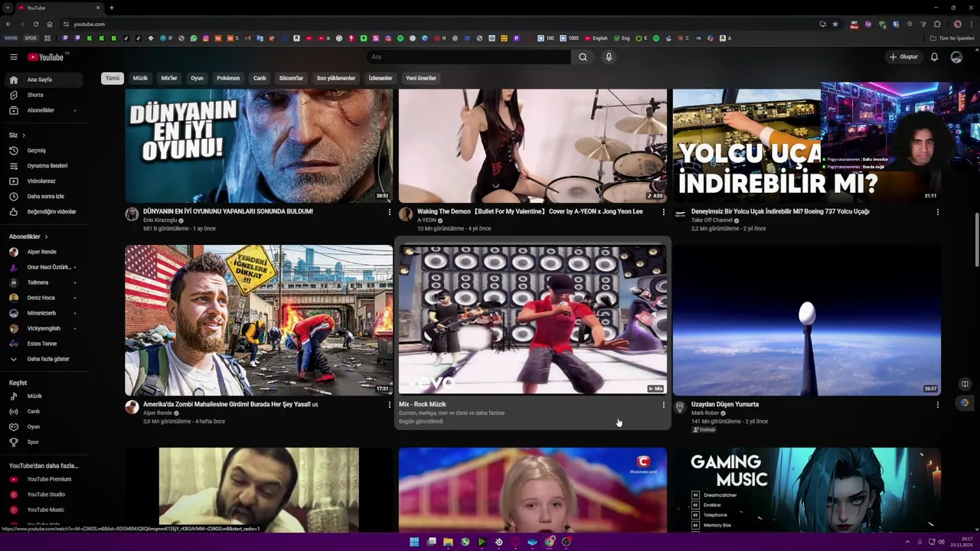Screen dimensions: 980x551
Task: Open a new browser tab
Action: pyautogui.click(x=112, y=8)
